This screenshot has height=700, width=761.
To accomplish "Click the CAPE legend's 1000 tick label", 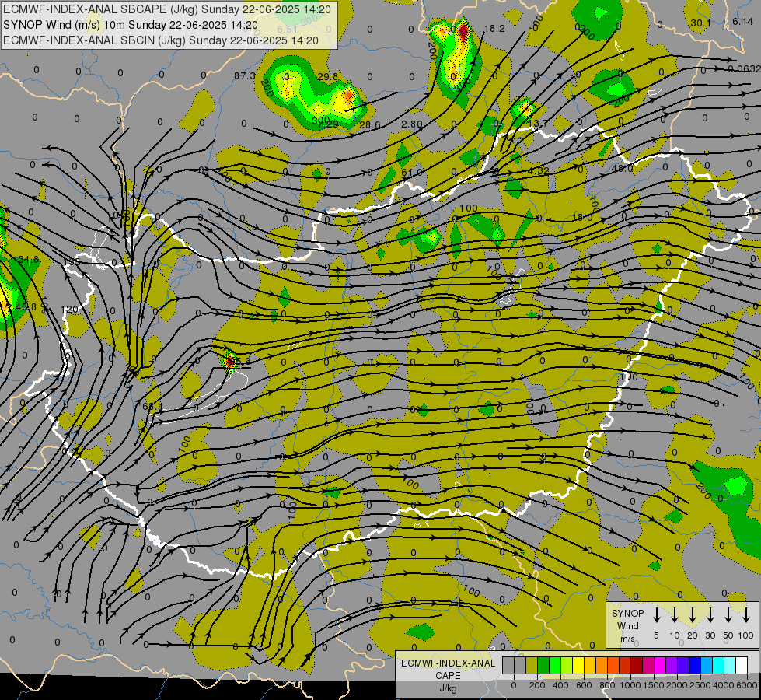I will pyautogui.click(x=630, y=685).
